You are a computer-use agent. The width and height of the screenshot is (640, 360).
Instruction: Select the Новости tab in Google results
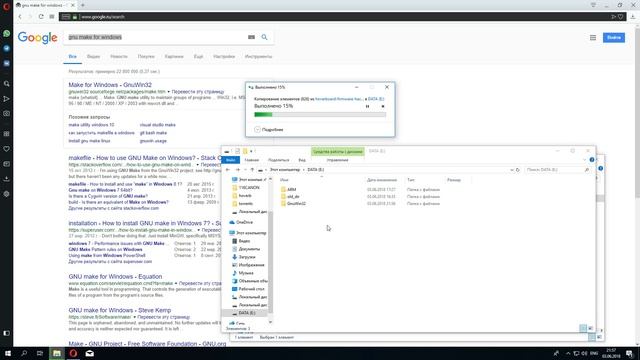119,56
